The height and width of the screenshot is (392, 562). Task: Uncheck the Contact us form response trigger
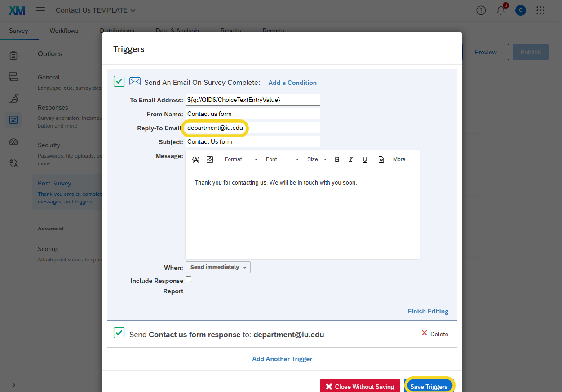(x=119, y=333)
